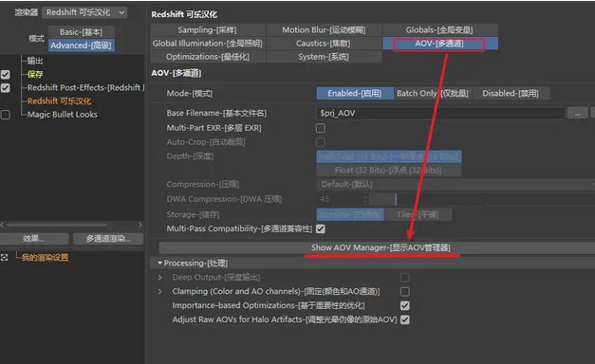595x364 pixels.
Task: Toggle Auto-Crop checkbox
Action: (321, 142)
